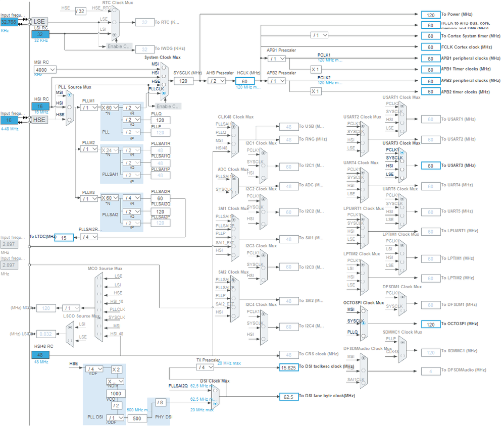Viewport: 504px width, 427px height.
Task: Select PLLSAI2Q input in the DSI Clock Mux
Action: pos(215,390)
